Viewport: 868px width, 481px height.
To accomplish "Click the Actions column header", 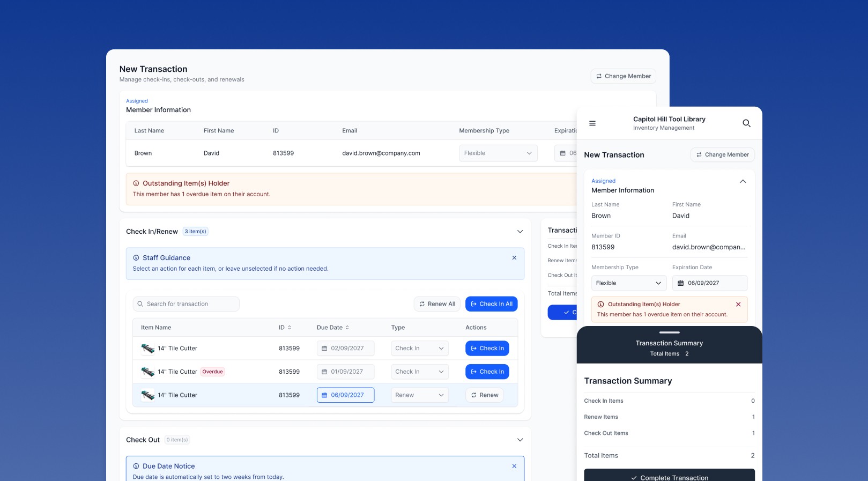I will pos(476,328).
